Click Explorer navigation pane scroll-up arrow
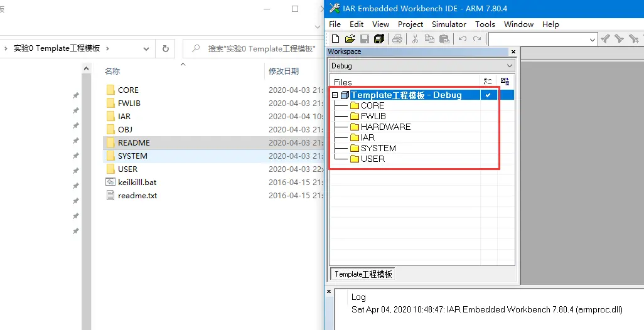Viewport: 644px width, 330px height. point(86,69)
